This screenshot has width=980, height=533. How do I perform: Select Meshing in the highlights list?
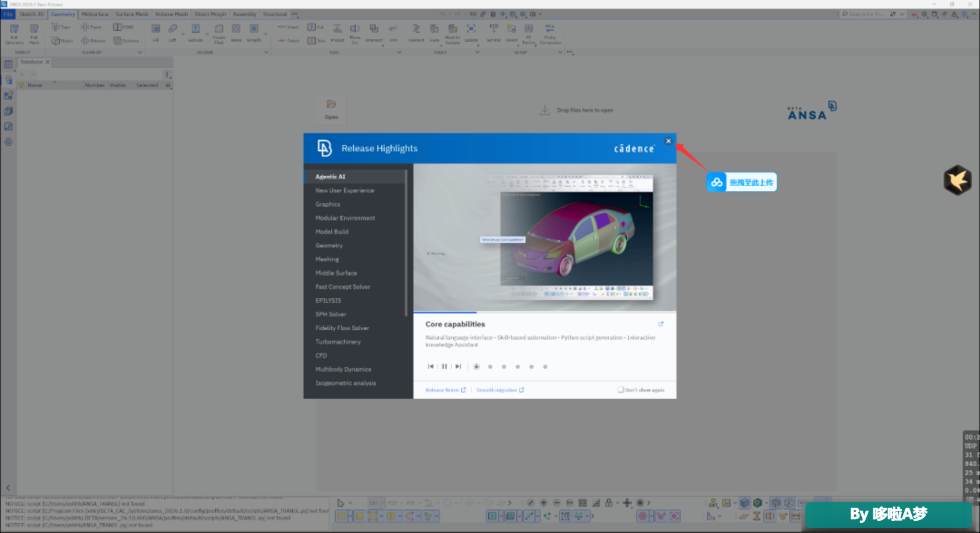[327, 259]
